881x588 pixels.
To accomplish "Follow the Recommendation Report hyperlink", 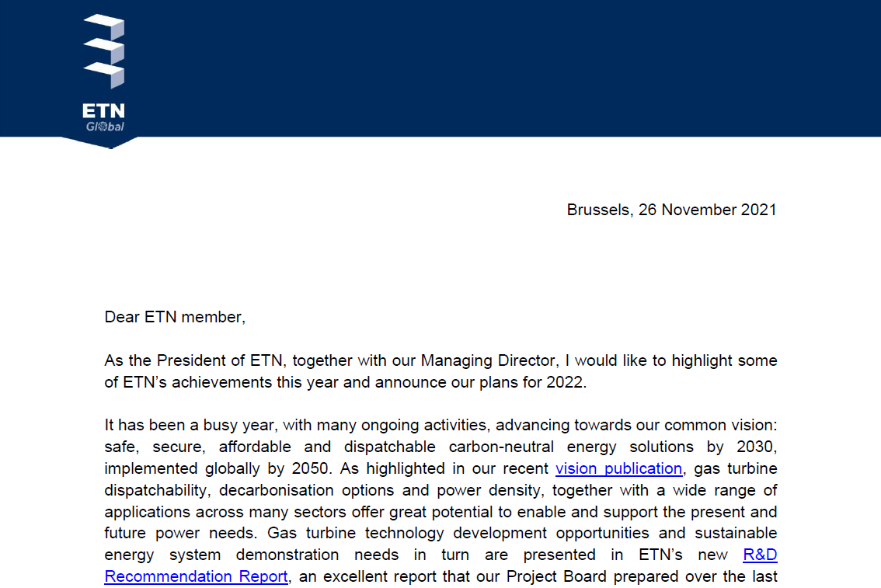I will coord(196,577).
